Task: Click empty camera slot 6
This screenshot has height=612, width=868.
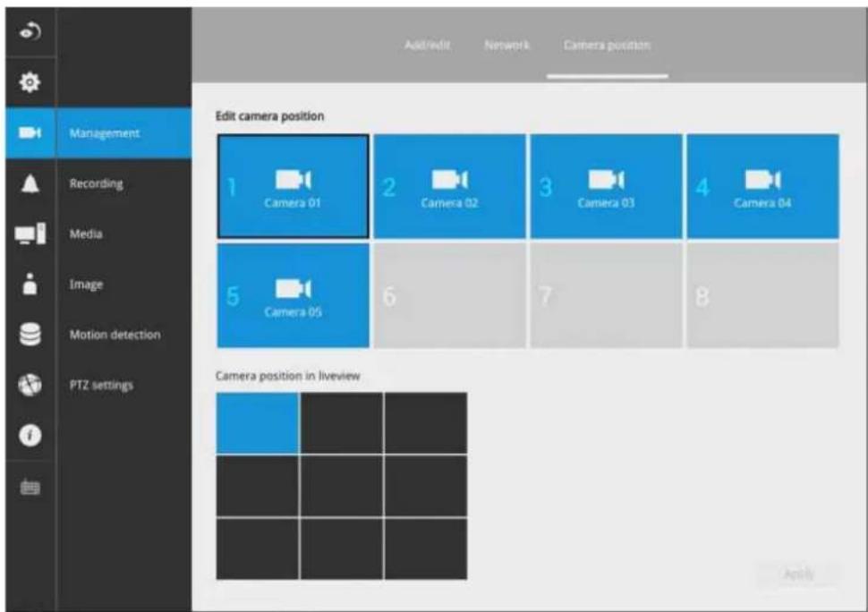Action: pos(449,295)
